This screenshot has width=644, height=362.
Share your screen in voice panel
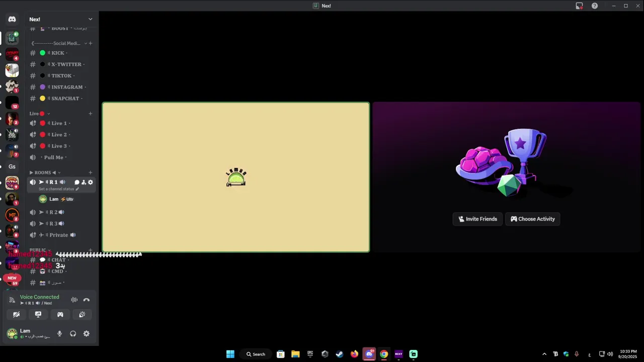click(x=38, y=315)
